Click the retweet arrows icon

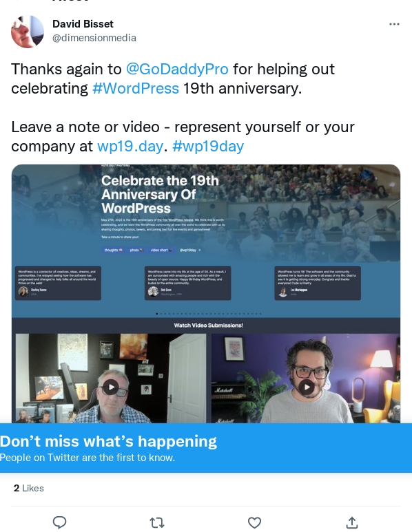157,522
